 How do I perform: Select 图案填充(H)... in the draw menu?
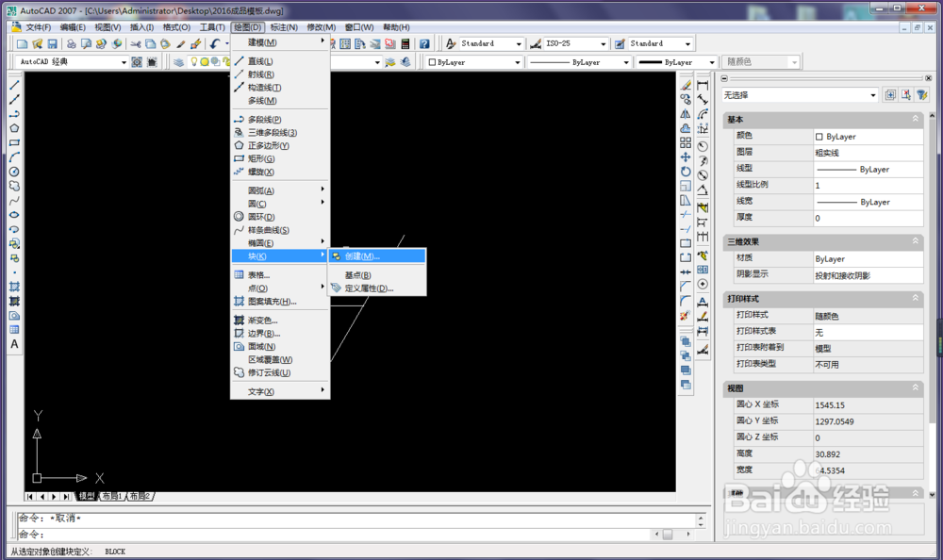[280, 302]
